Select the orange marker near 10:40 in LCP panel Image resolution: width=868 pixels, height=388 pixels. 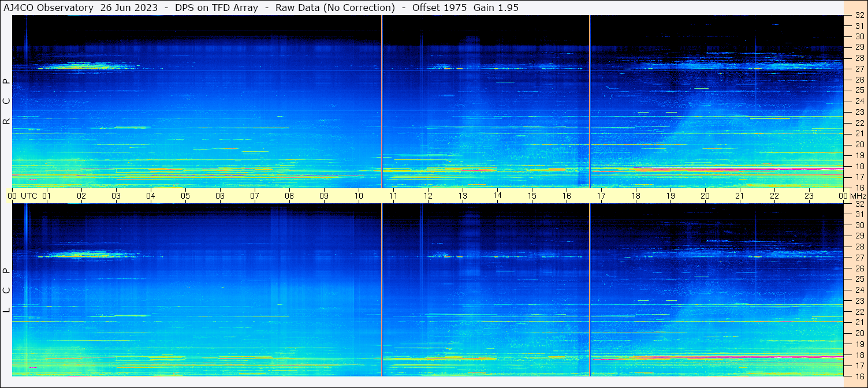click(382, 290)
